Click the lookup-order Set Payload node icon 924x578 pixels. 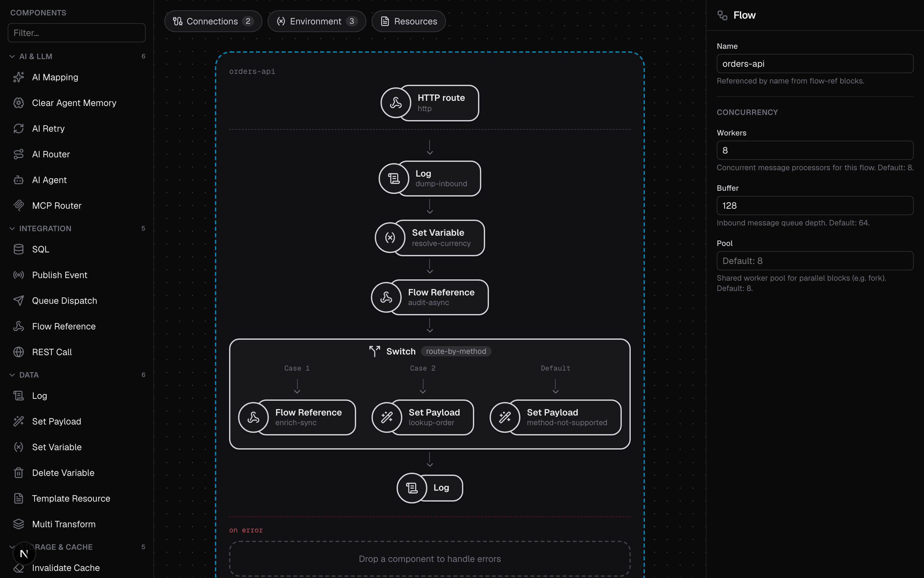387,417
